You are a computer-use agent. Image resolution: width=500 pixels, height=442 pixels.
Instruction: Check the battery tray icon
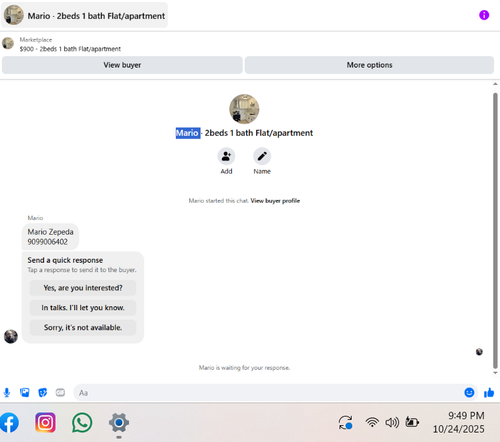click(412, 422)
